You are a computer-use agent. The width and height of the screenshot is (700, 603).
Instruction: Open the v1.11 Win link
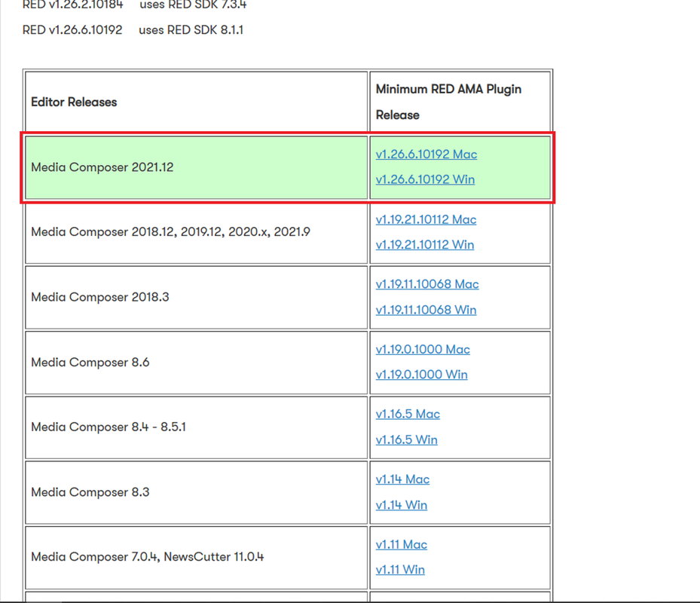(x=400, y=570)
